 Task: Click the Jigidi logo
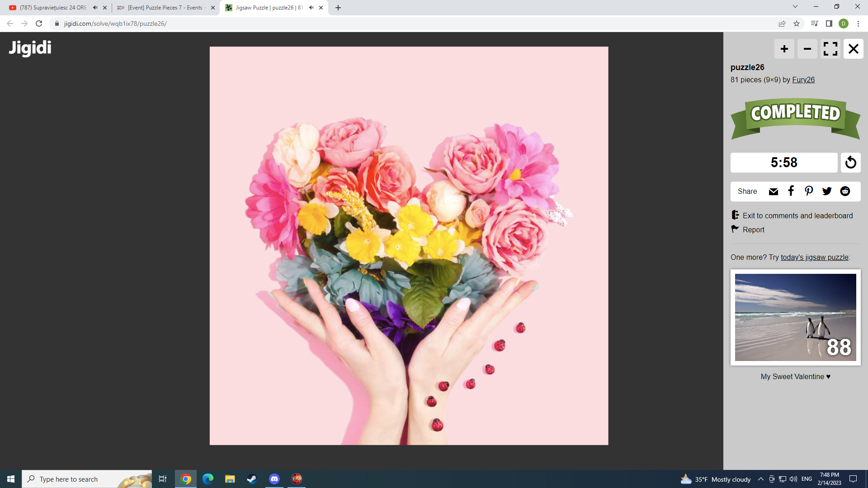click(x=30, y=48)
